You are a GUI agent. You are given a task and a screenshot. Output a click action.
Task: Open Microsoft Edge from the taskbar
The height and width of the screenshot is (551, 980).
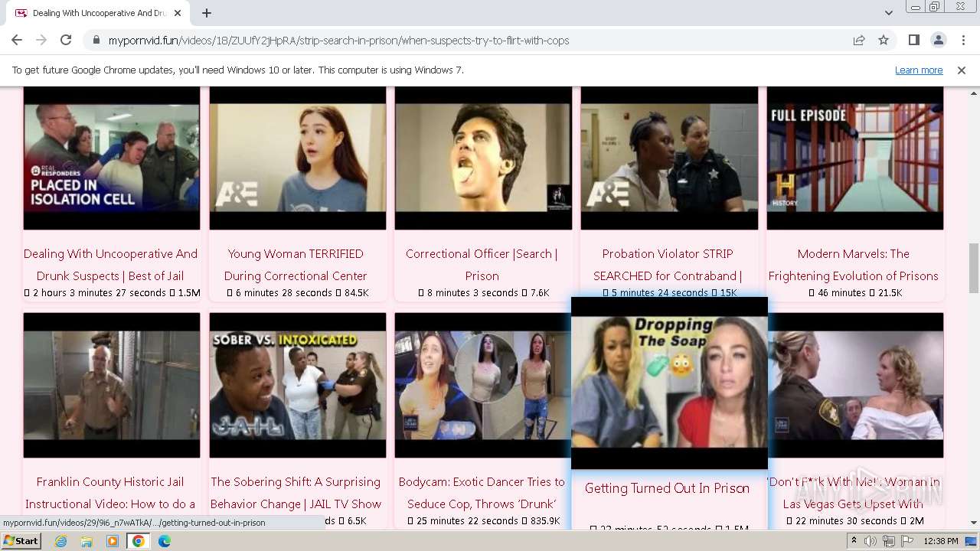165,541
